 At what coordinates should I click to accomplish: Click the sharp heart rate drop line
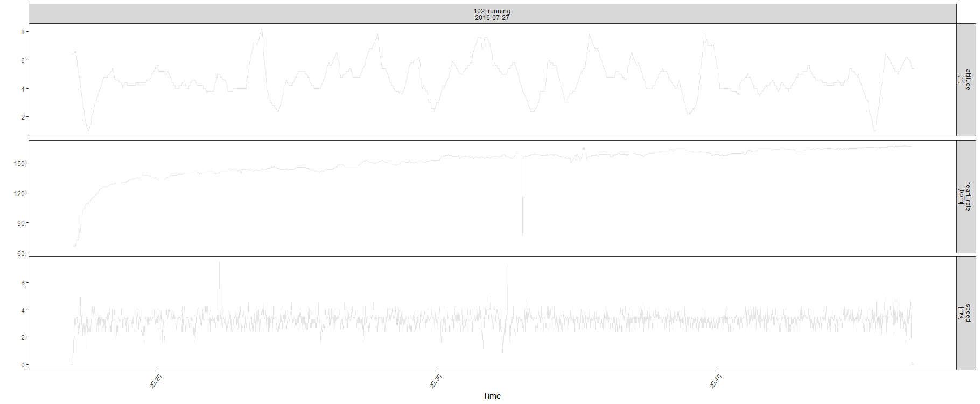coord(523,197)
